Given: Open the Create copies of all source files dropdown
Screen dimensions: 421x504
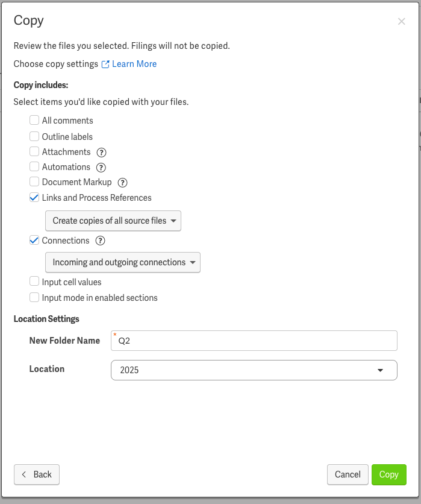Looking at the screenshot, I should 113,221.
